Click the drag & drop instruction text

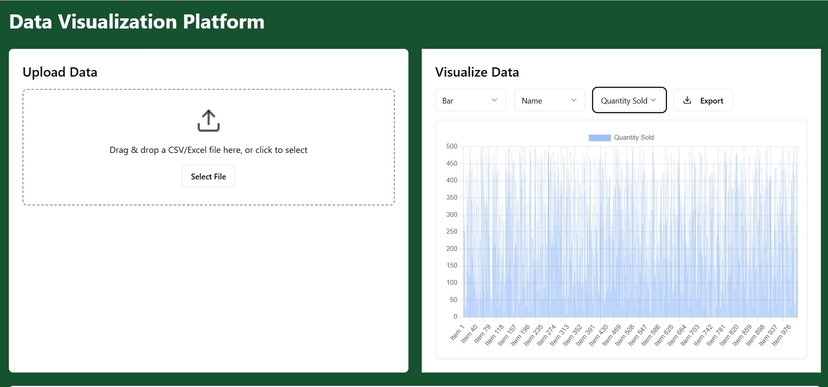pyautogui.click(x=209, y=150)
